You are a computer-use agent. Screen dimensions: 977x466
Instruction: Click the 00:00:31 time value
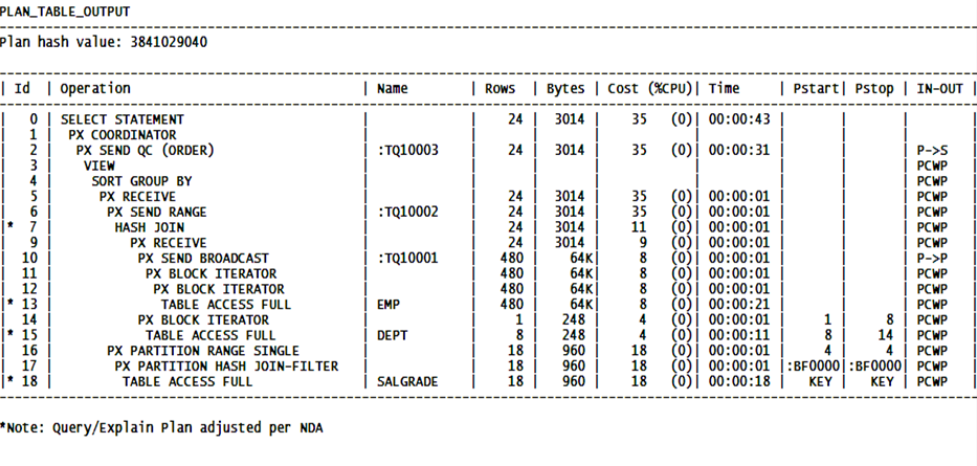[x=739, y=150]
